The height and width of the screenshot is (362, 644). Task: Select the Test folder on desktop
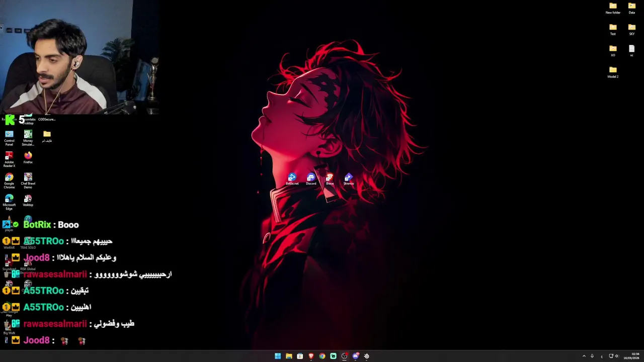tap(613, 30)
